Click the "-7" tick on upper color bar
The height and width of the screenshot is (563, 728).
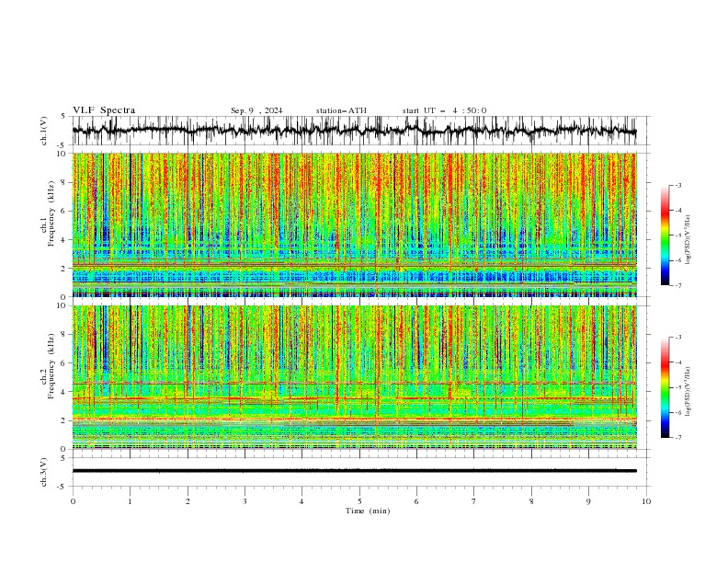click(x=678, y=285)
